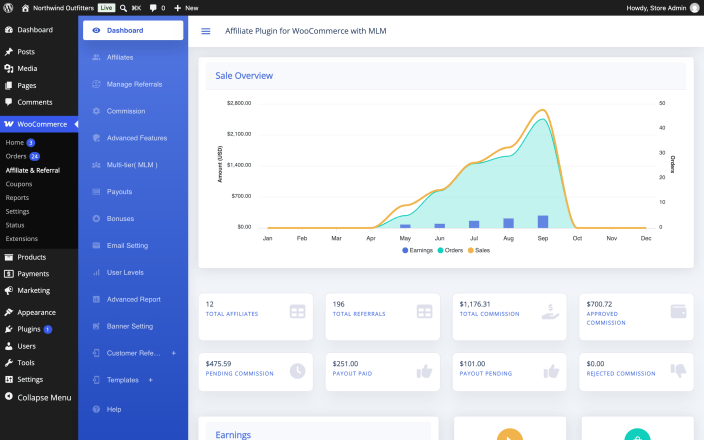Click the Payouts icon

pos(96,192)
